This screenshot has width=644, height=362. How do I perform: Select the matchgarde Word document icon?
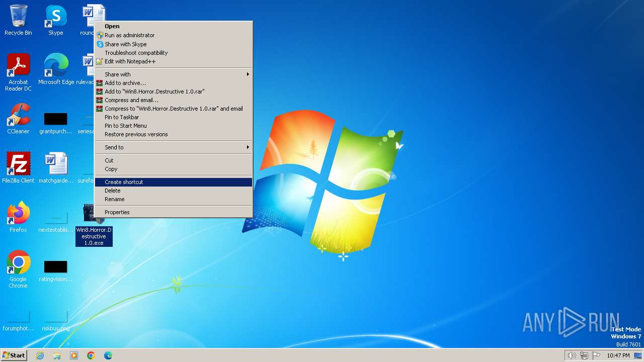tap(56, 167)
